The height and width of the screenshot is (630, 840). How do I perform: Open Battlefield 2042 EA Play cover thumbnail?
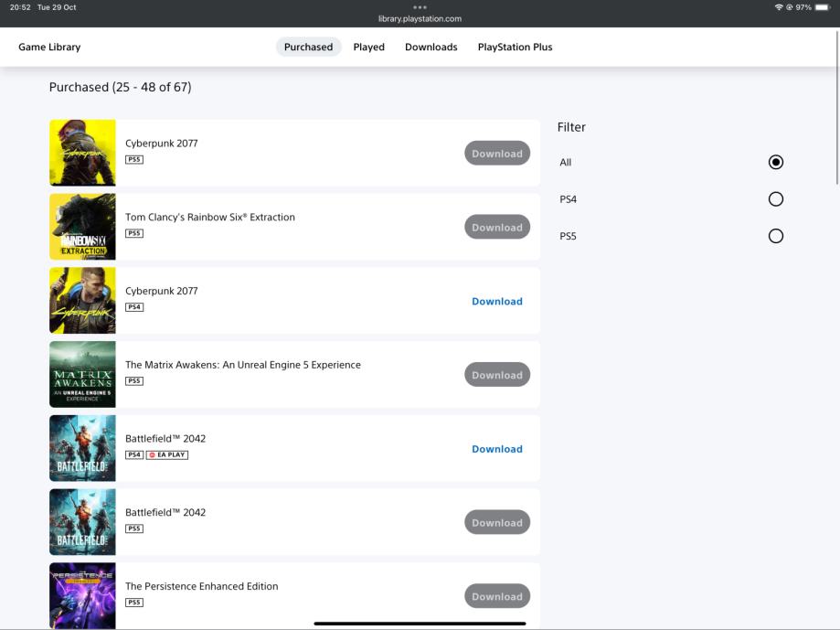pos(82,448)
